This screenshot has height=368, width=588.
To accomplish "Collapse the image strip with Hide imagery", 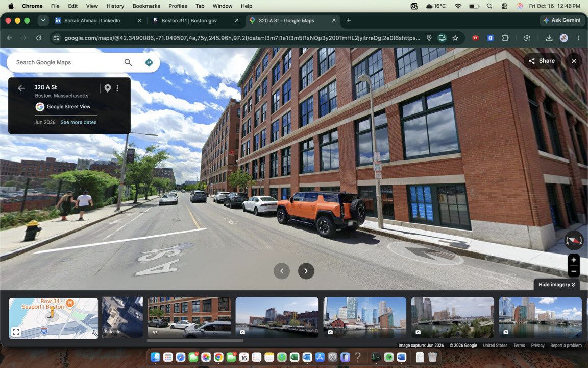I will pyautogui.click(x=556, y=285).
